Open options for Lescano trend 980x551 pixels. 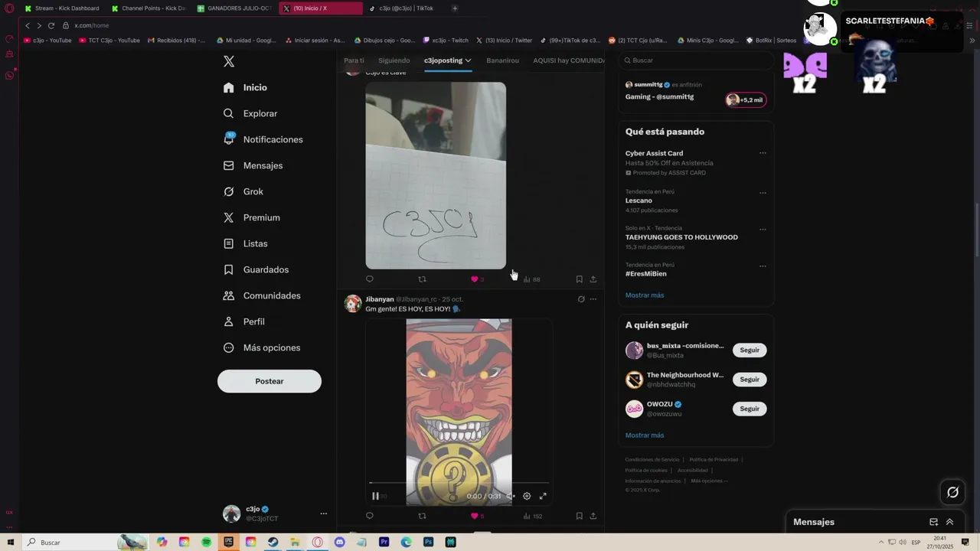coord(763,193)
